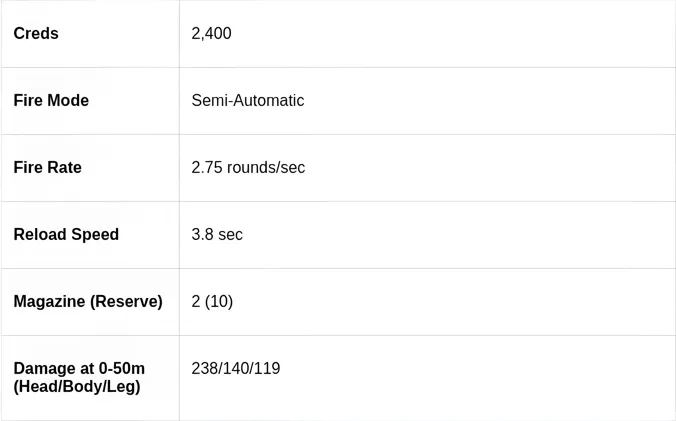
Task: Click the Fire Mode row label
Action: tap(51, 101)
